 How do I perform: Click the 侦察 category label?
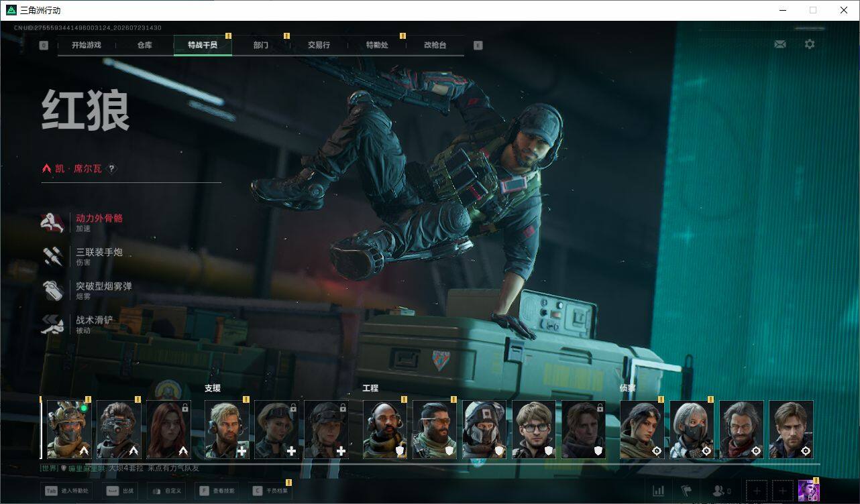coord(628,388)
